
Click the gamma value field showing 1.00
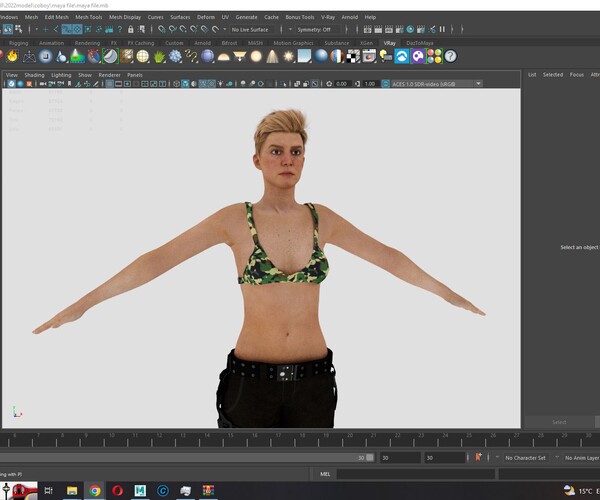coord(370,84)
